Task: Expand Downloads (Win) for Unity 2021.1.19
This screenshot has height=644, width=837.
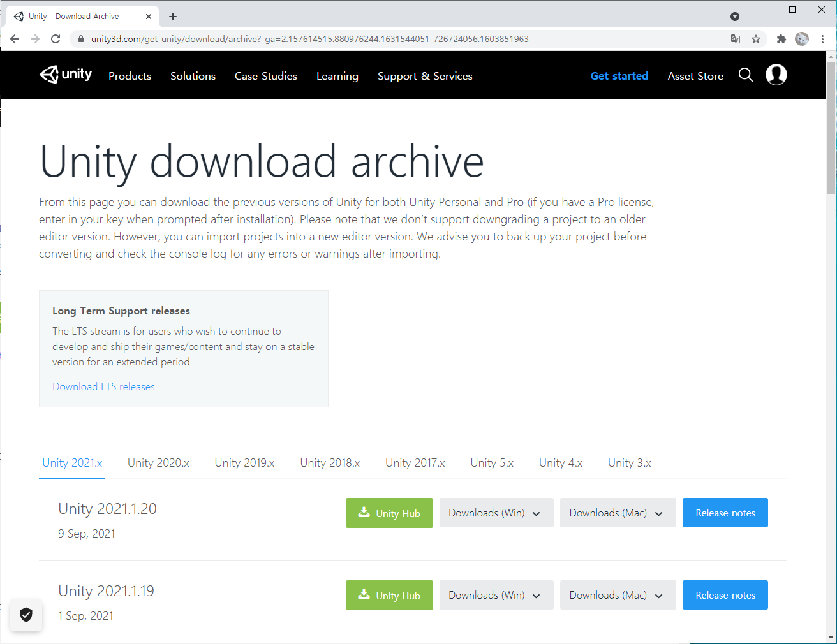Action: [496, 595]
